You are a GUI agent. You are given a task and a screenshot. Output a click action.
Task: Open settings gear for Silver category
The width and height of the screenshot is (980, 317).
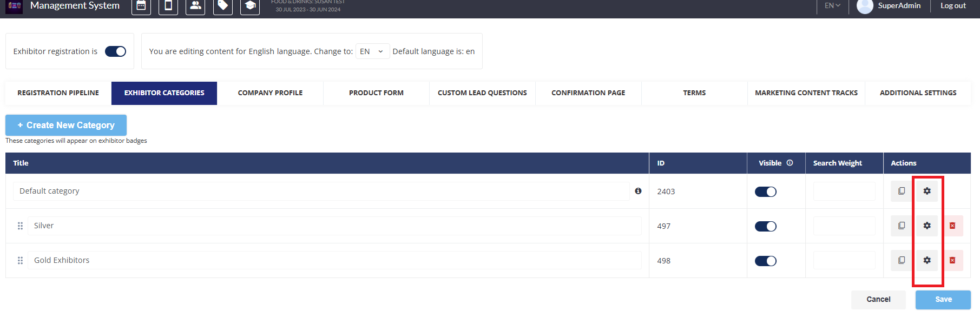coord(927,226)
